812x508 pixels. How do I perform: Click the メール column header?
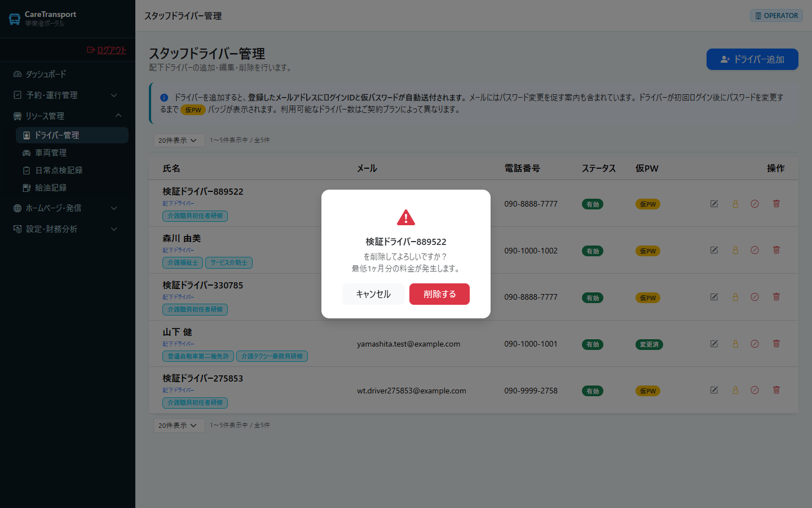click(367, 168)
